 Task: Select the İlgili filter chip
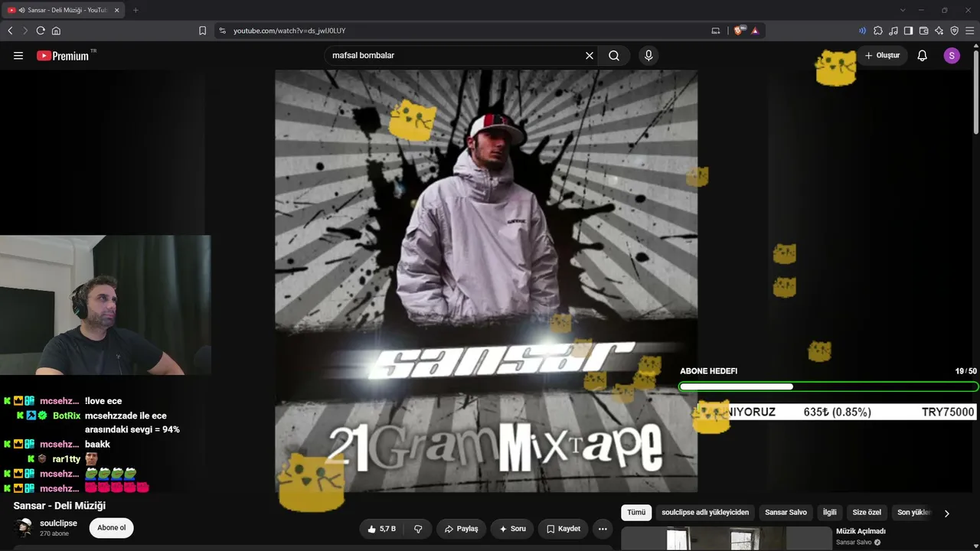coord(829,513)
